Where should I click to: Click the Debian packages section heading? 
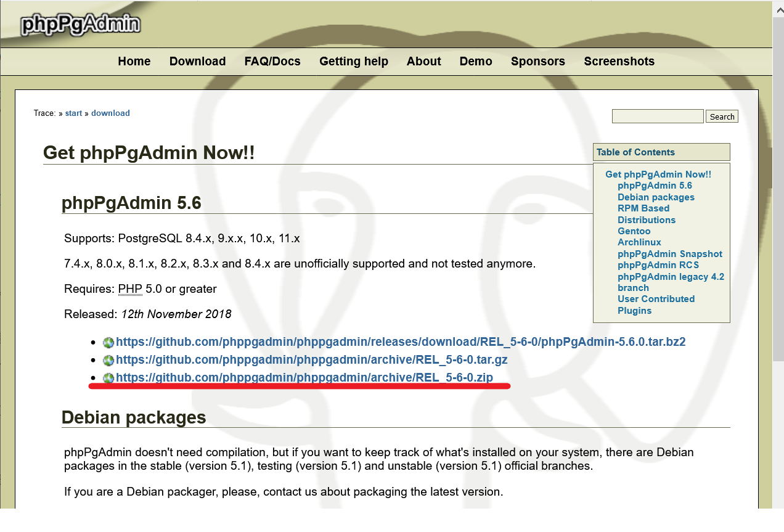coord(134,417)
